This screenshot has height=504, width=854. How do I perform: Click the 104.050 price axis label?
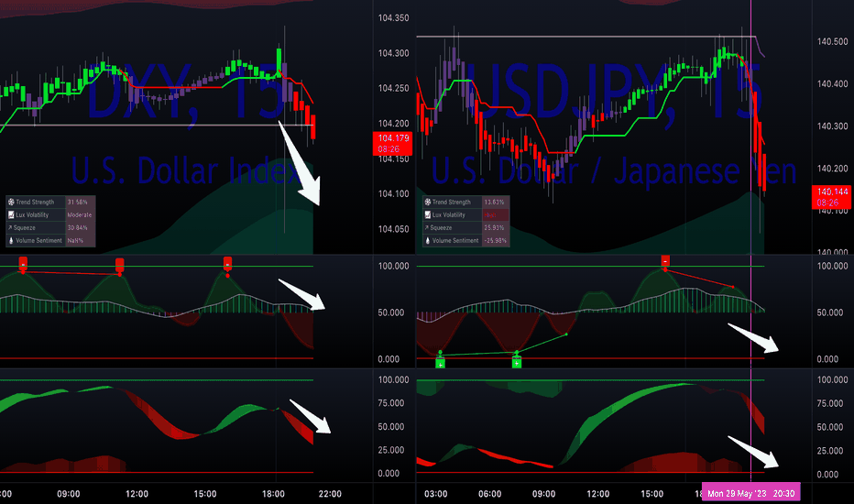393,229
